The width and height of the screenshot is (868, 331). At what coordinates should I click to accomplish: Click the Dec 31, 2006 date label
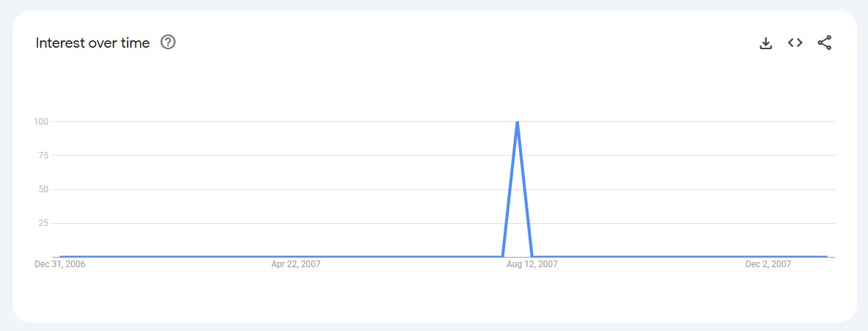pyautogui.click(x=60, y=264)
